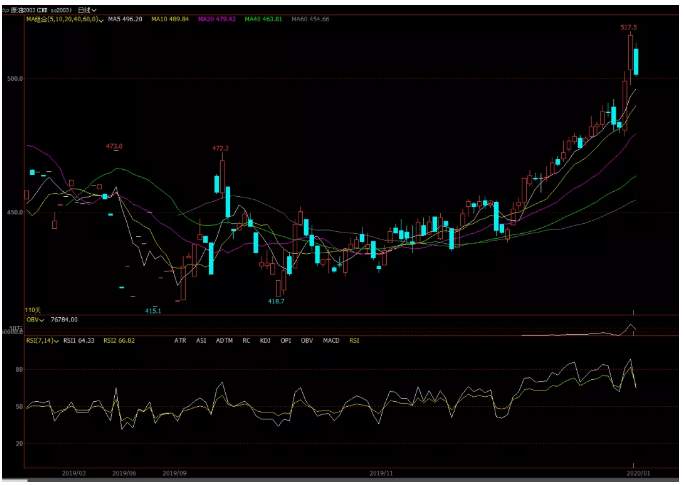The width and height of the screenshot is (684, 485).
Task: Click the gray MA60 moving average label
Action: pos(310,19)
